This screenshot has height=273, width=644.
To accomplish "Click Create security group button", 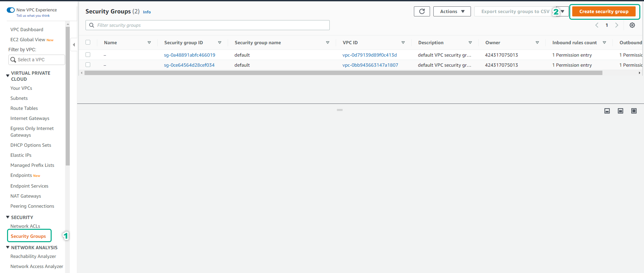I will 604,11.
